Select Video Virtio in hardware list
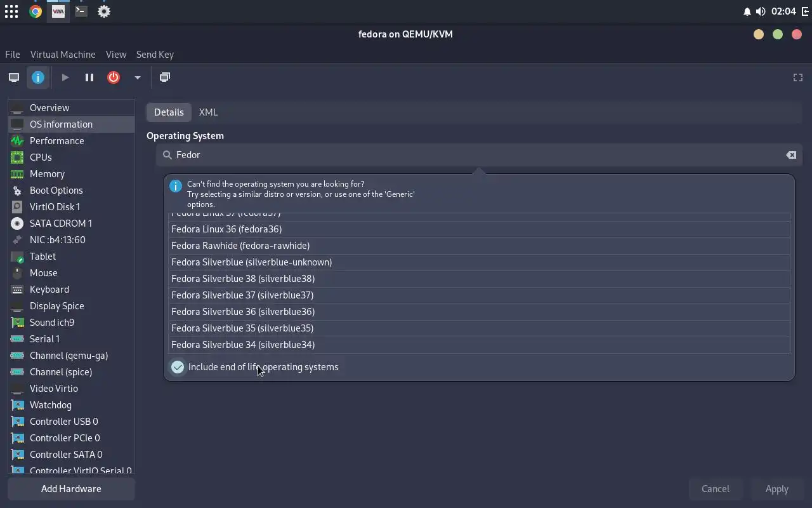Viewport: 812px width, 508px height. pos(71,389)
